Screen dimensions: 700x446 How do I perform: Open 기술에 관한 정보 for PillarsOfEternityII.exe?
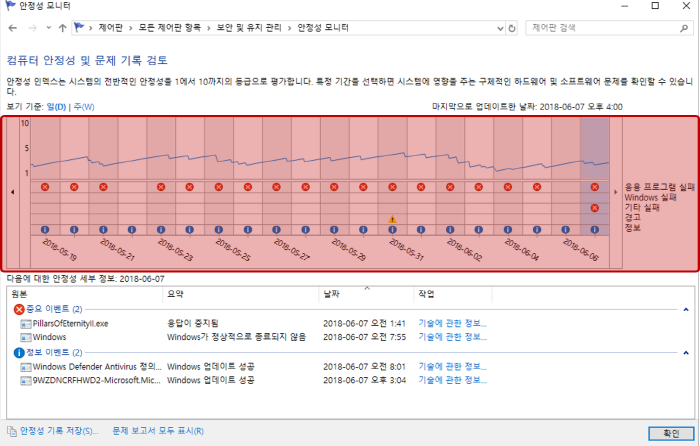coord(453,323)
